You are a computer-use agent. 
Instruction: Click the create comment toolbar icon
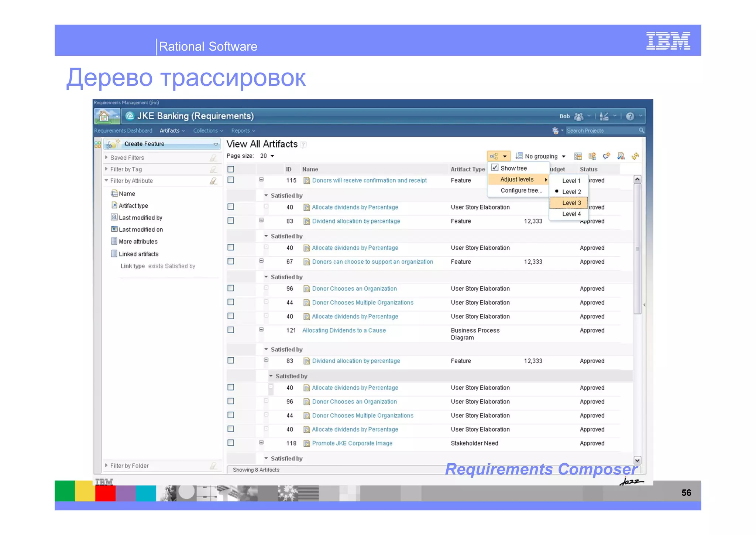(x=606, y=156)
